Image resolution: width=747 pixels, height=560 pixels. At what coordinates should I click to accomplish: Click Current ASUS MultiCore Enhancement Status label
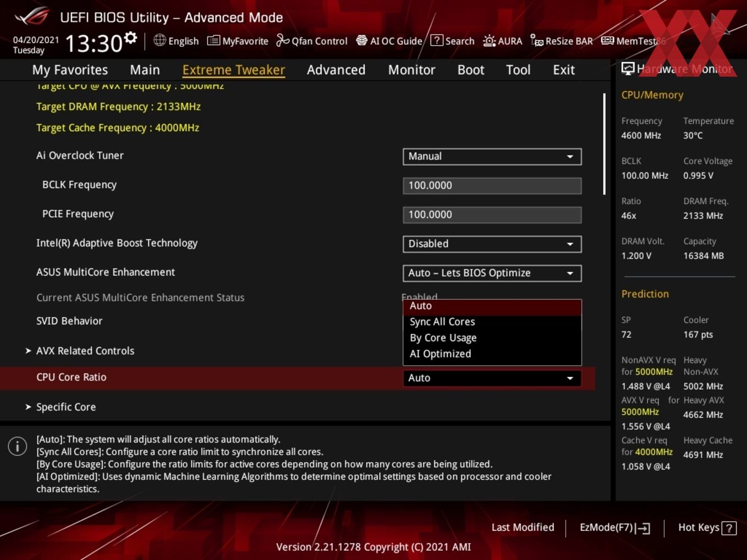[140, 298]
